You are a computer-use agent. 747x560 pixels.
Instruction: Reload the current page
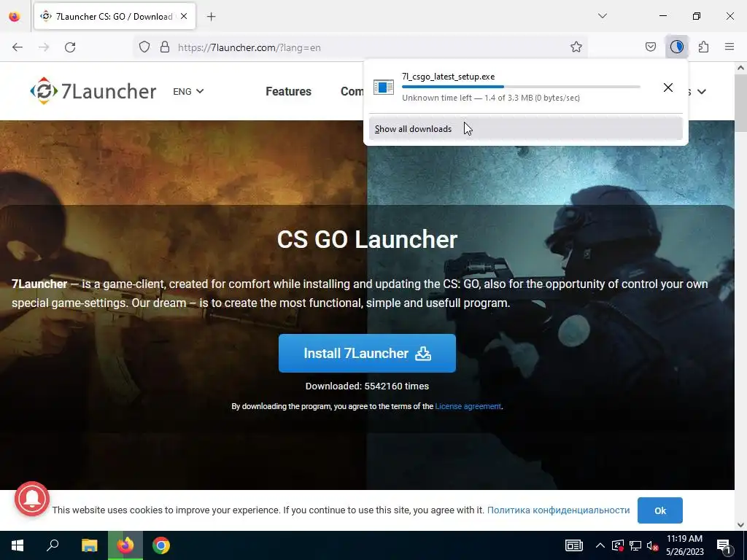tap(70, 47)
